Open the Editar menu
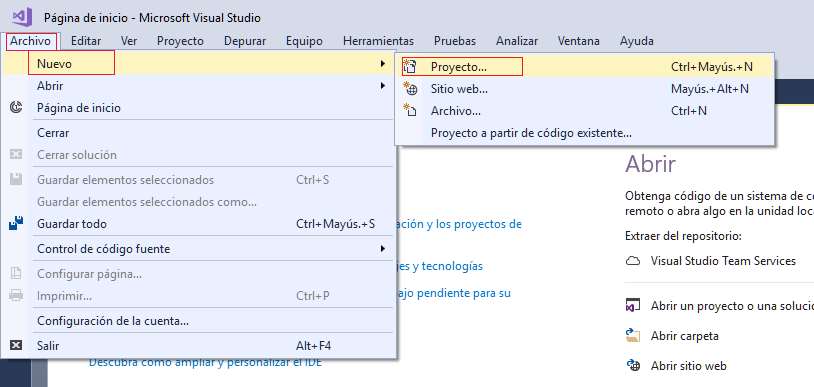This screenshot has width=814, height=387. [x=86, y=41]
